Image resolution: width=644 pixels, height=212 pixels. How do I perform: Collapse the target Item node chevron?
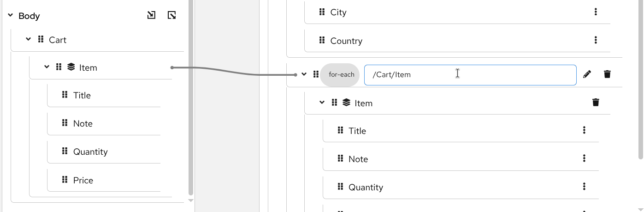click(322, 103)
